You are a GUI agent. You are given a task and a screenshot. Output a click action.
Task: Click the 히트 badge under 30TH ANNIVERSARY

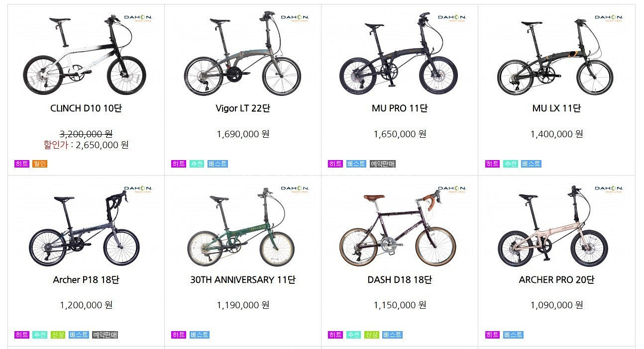pos(178,335)
